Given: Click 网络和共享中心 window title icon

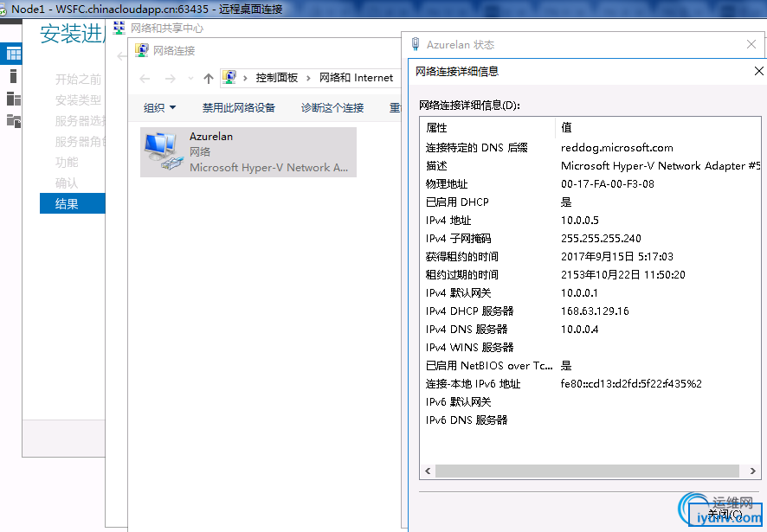Looking at the screenshot, I should (x=119, y=28).
